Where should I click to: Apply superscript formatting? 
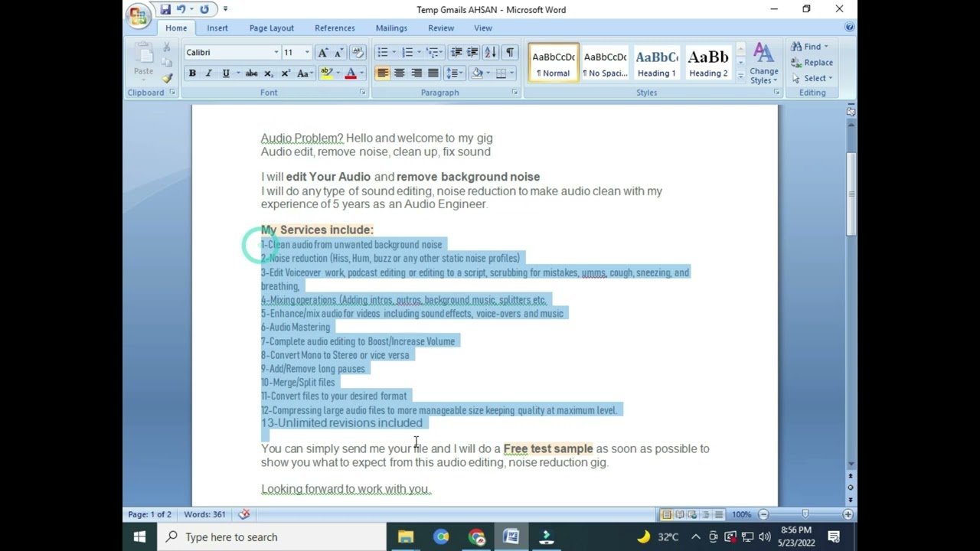285,73
